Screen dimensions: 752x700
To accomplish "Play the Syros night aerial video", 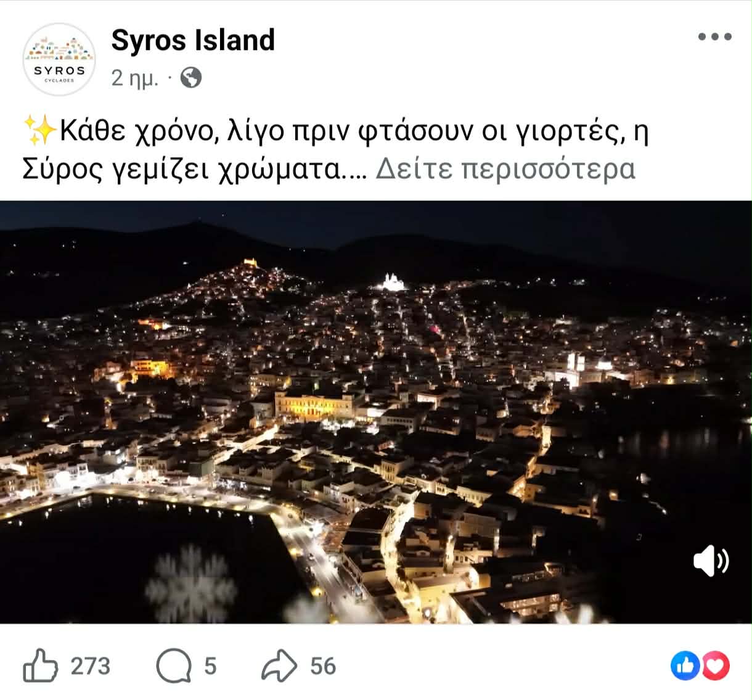I will click(376, 412).
